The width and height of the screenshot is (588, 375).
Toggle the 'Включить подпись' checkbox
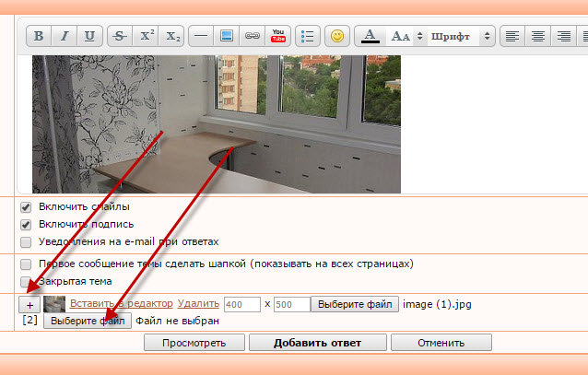tap(26, 224)
